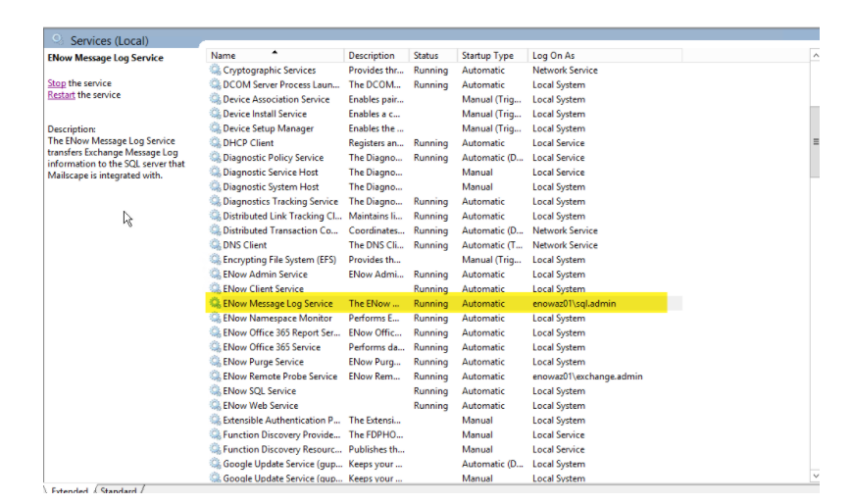The width and height of the screenshot is (852, 504).
Task: Switch to the Extended tab
Action: coord(69,490)
